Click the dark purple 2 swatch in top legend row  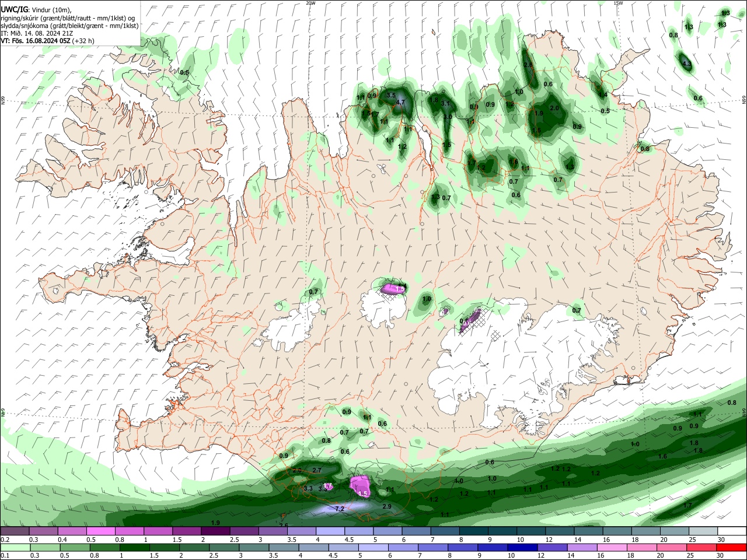click(x=215, y=531)
